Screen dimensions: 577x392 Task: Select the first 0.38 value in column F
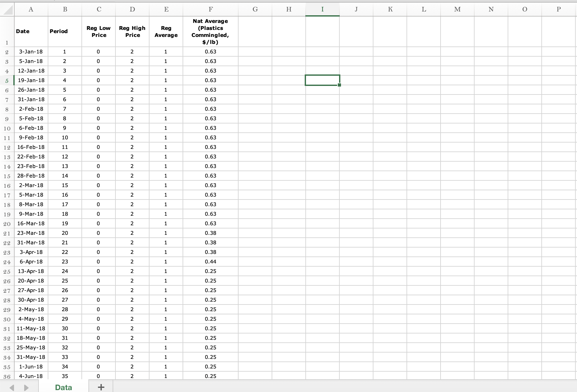pos(211,233)
